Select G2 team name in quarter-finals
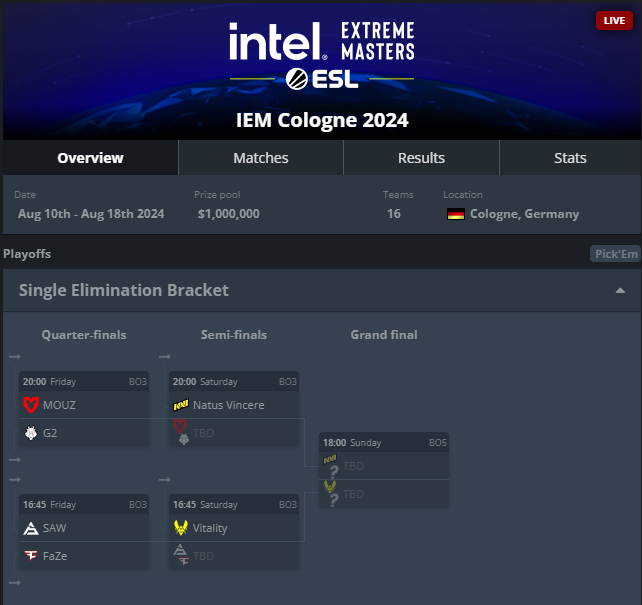 (x=50, y=433)
